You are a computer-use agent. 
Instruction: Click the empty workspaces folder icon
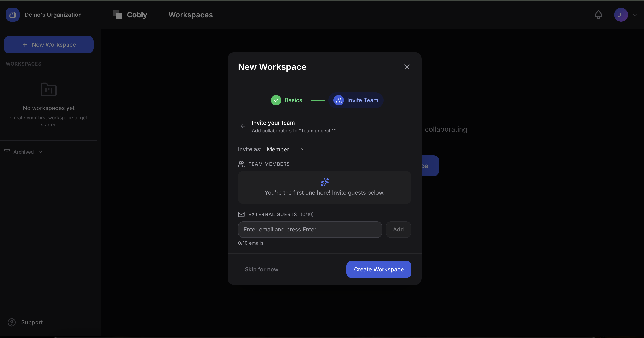tap(49, 89)
